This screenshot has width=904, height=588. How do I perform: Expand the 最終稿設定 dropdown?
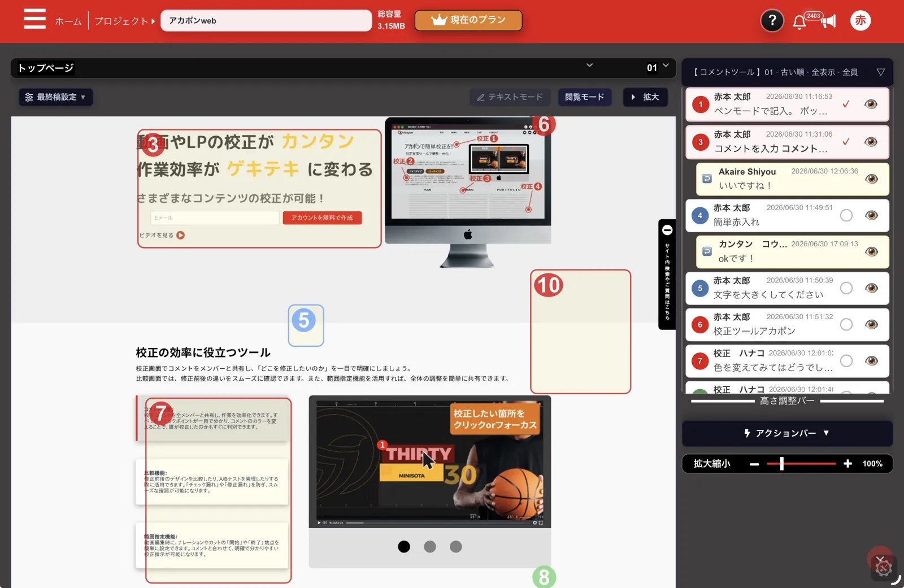[x=55, y=97]
